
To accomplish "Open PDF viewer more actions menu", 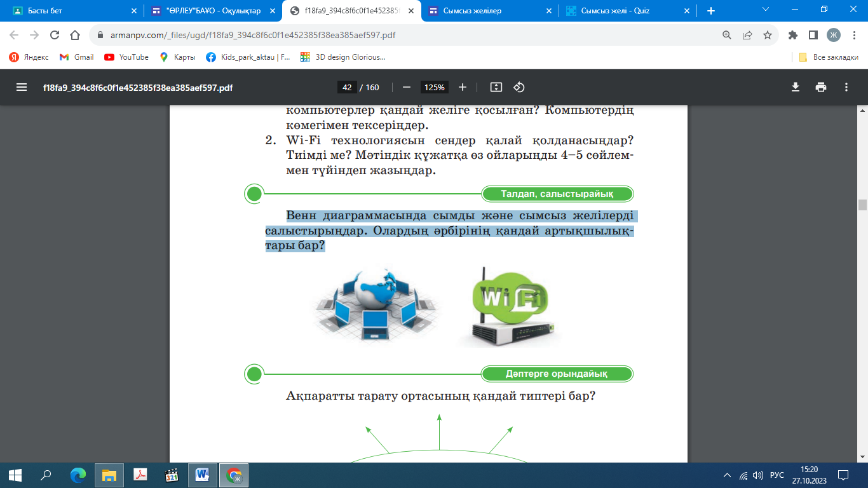I will tap(846, 87).
